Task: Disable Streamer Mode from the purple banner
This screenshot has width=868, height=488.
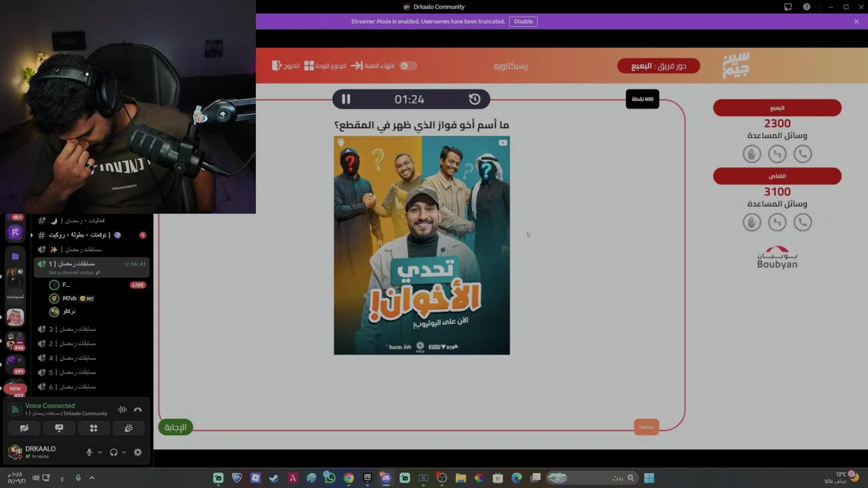Action: tap(523, 21)
